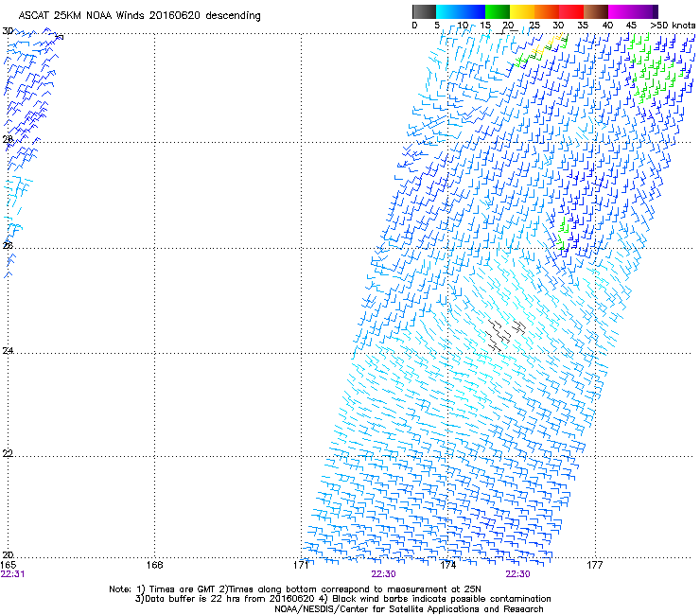The image size is (700, 615).
Task: Click the 'NOAA/NESDIS/Center for Satellite Applications and Research' credit
Action: 409,609
